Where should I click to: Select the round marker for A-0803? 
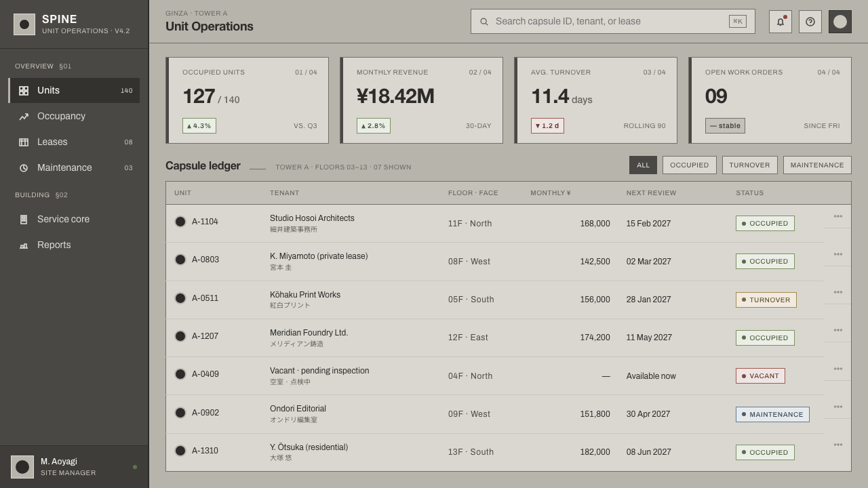click(180, 260)
